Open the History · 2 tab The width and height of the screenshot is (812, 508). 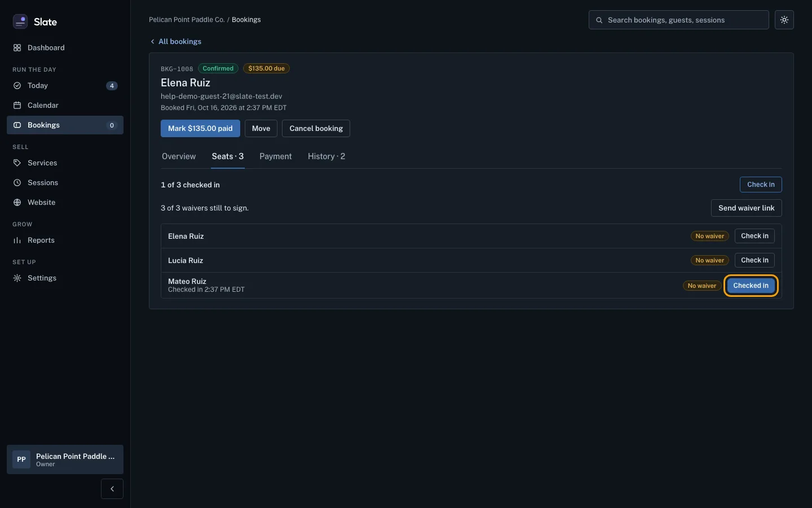pos(326,156)
